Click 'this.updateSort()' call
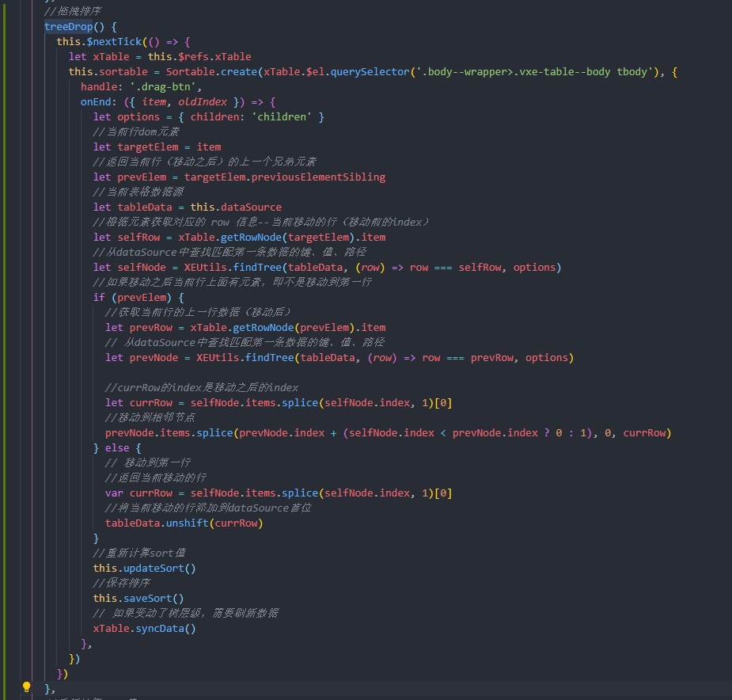Screen dimensions: 732x700 (144, 569)
